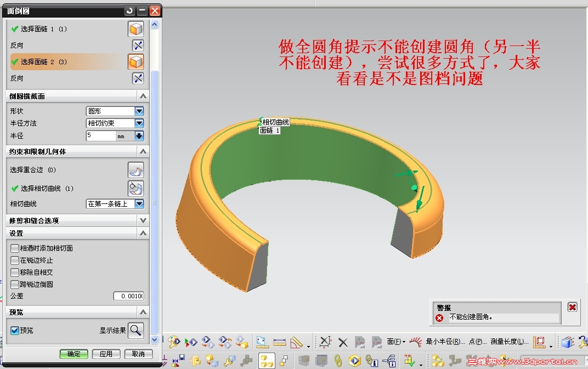Open the arrow next to the measure angle icon
The image size is (588, 369).
click(308, 346)
